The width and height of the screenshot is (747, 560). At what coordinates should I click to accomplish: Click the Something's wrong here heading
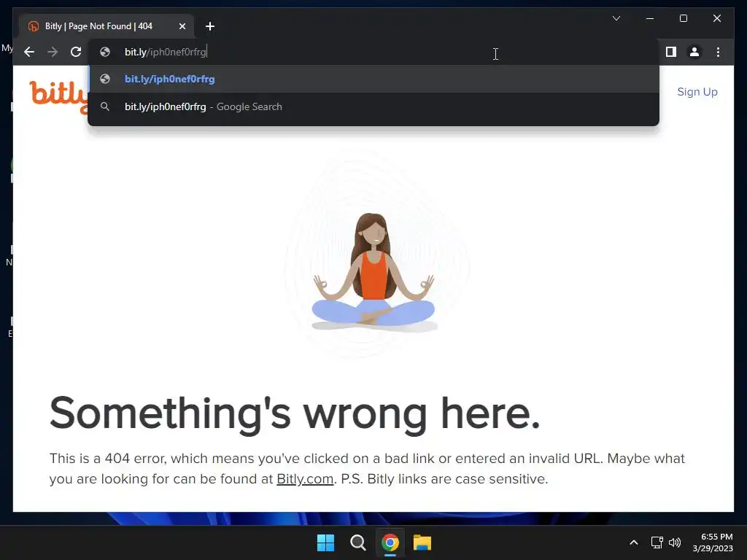point(295,413)
